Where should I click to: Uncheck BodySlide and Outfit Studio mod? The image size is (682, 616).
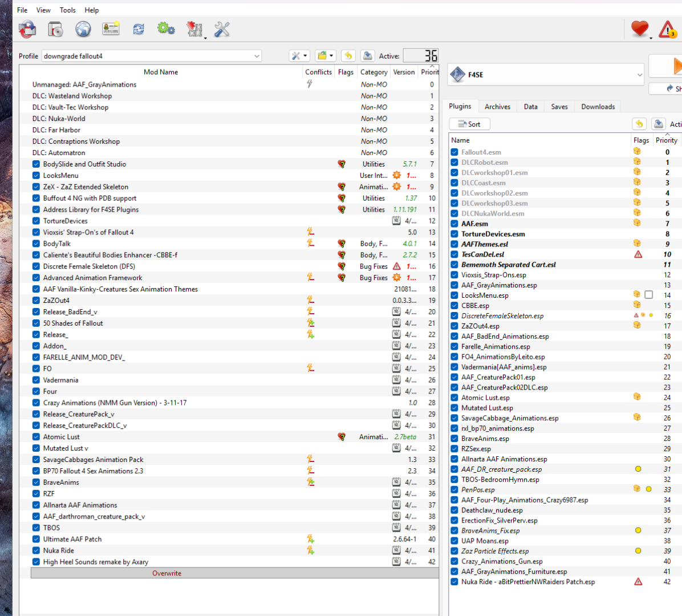(36, 164)
